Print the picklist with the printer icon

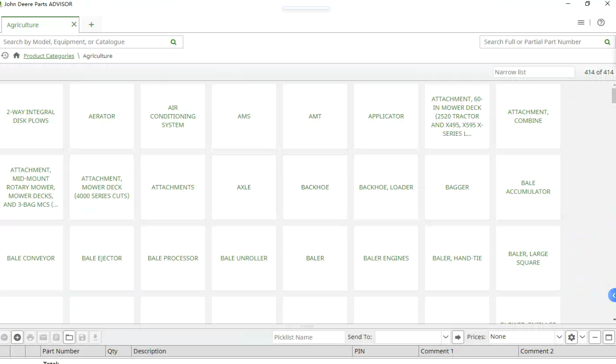[31, 337]
